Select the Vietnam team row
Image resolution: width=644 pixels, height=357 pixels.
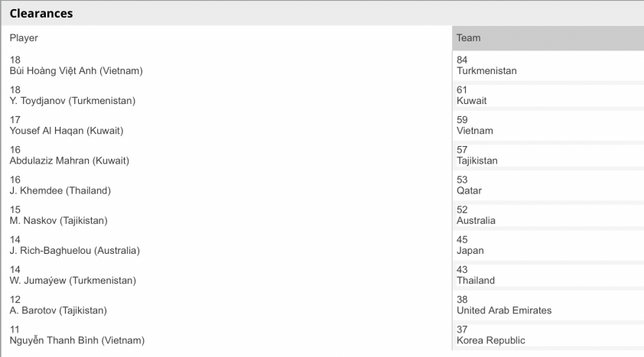(548, 125)
